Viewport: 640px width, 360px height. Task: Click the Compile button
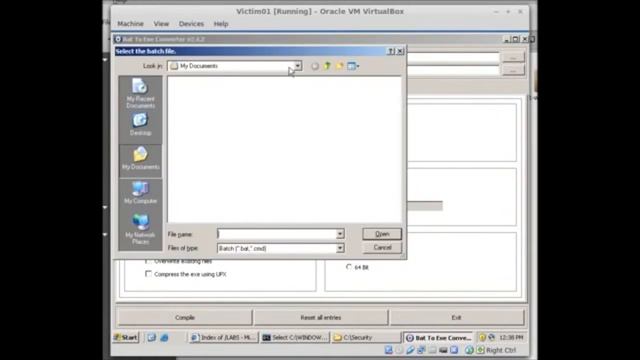(x=184, y=318)
